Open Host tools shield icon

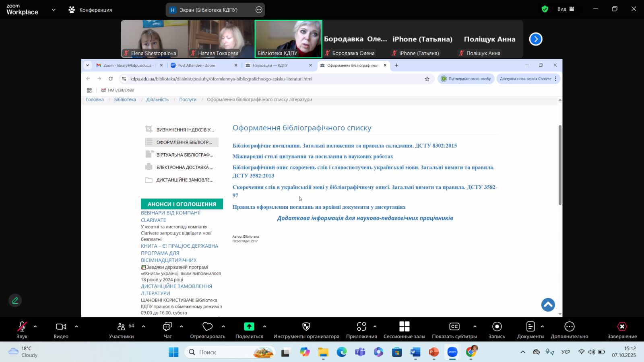306,327
